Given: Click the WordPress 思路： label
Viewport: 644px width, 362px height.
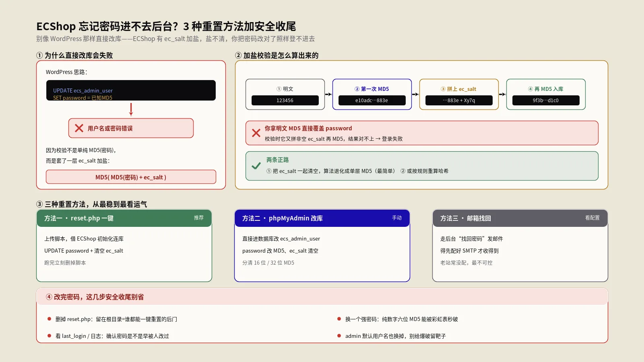Looking at the screenshot, I should [66, 72].
